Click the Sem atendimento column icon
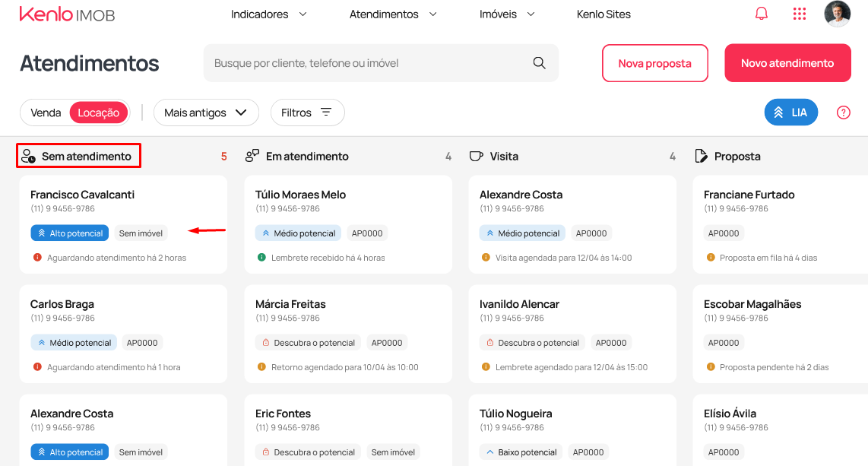 28,157
